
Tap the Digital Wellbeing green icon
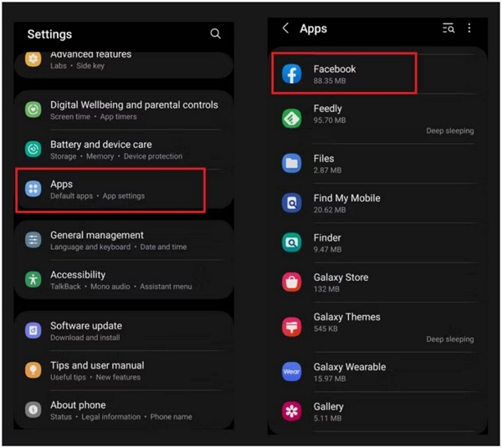tap(33, 109)
